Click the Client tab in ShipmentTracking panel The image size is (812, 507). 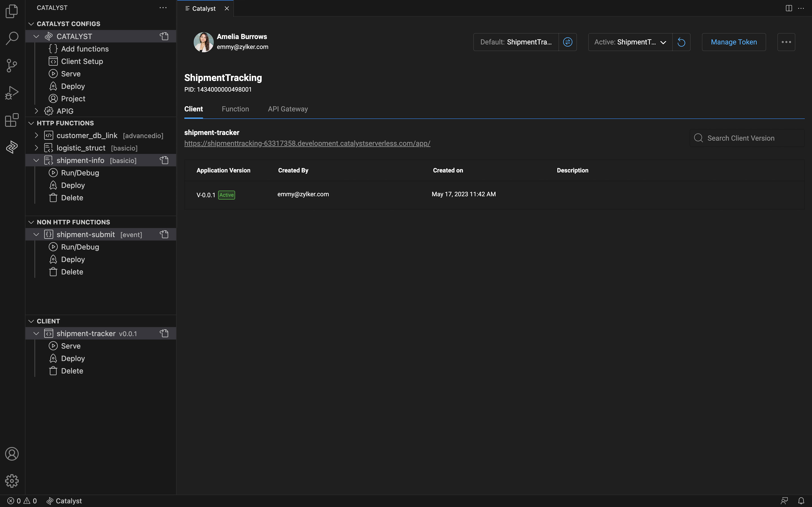[x=193, y=109]
